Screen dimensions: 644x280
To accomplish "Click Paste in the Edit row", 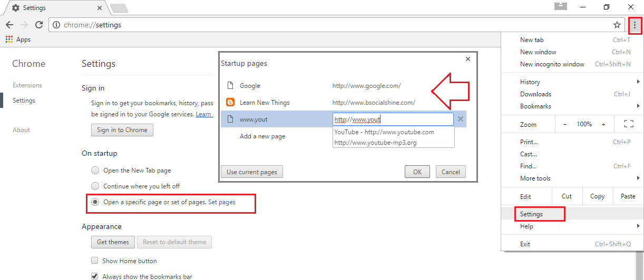I will click(x=628, y=196).
